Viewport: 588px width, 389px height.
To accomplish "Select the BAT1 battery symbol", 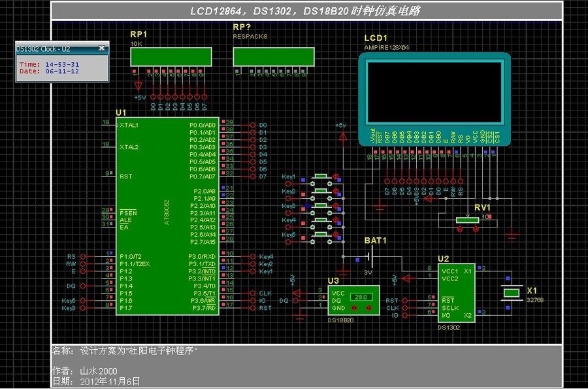I will coord(368,257).
